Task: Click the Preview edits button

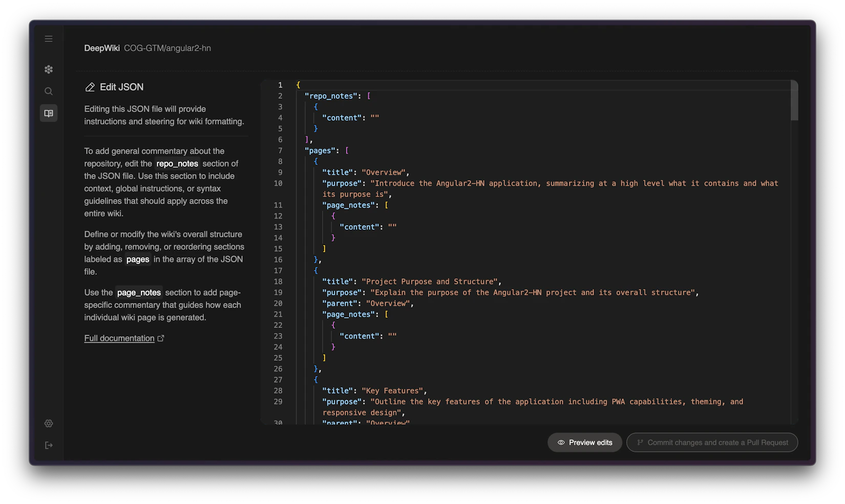Action: (585, 443)
